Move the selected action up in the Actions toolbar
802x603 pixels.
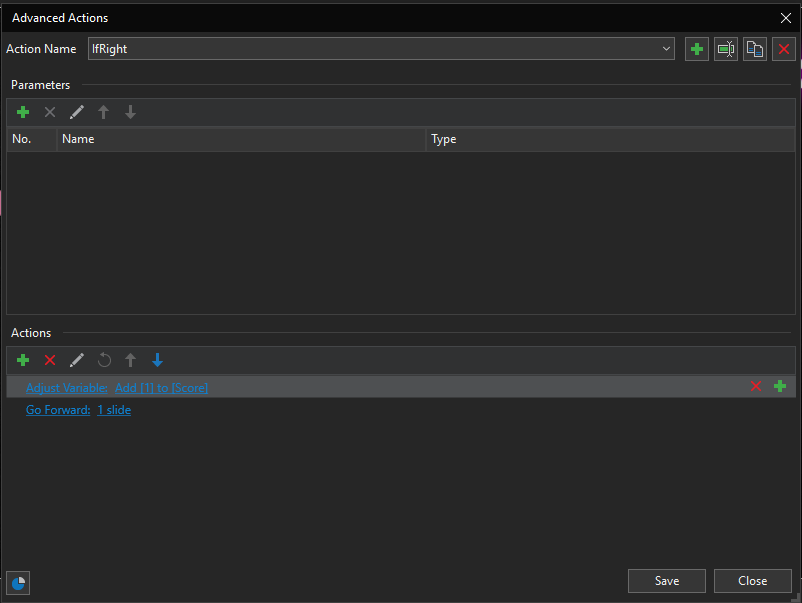coord(130,360)
